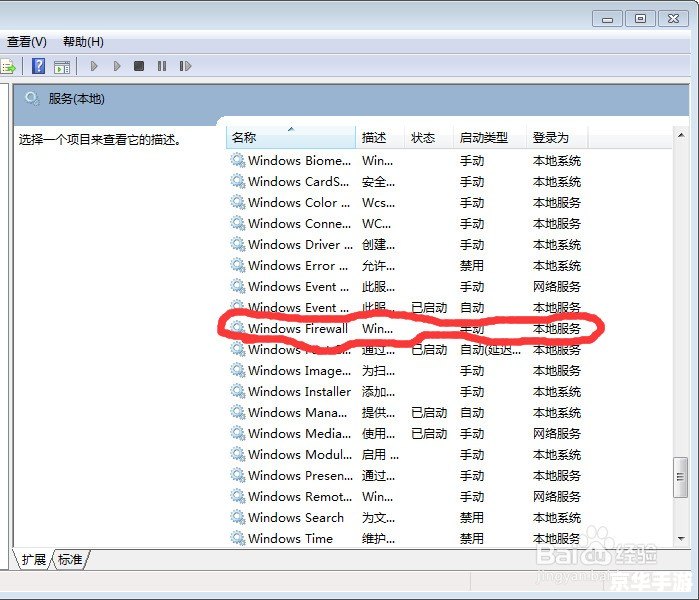Click the 登录为 column header

point(557,138)
